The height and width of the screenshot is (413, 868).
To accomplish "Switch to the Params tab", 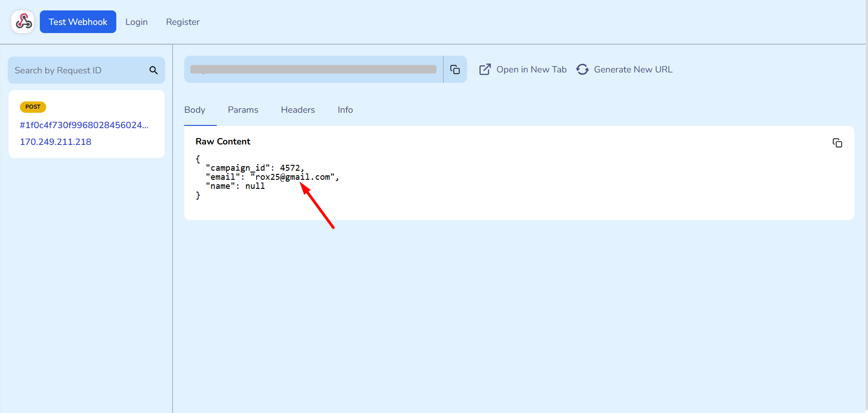I will 243,110.
